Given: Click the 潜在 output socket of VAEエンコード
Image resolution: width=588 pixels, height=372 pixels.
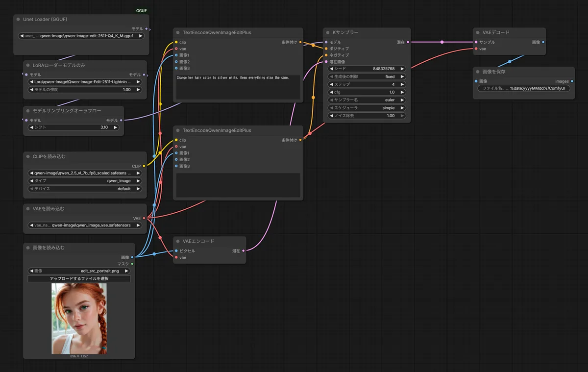Looking at the screenshot, I should tap(244, 251).
